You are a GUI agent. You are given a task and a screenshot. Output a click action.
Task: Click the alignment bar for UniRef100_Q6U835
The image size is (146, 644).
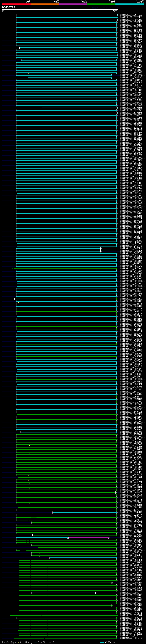point(70,78)
